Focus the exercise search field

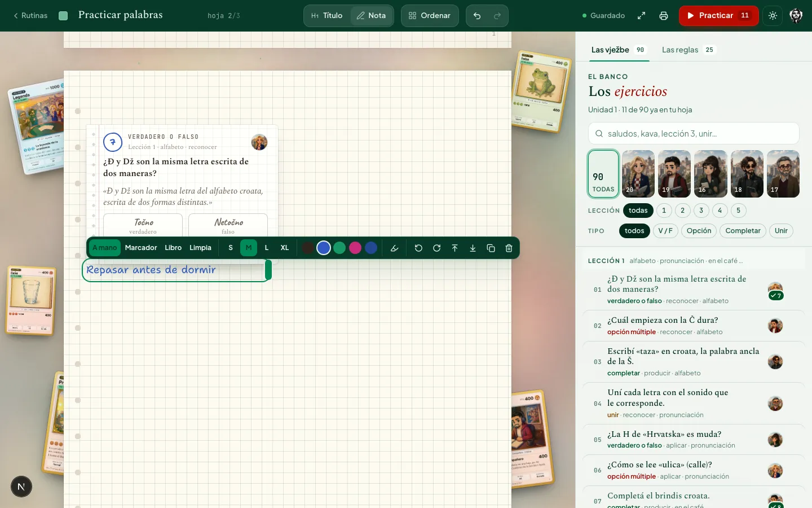pyautogui.click(x=694, y=134)
